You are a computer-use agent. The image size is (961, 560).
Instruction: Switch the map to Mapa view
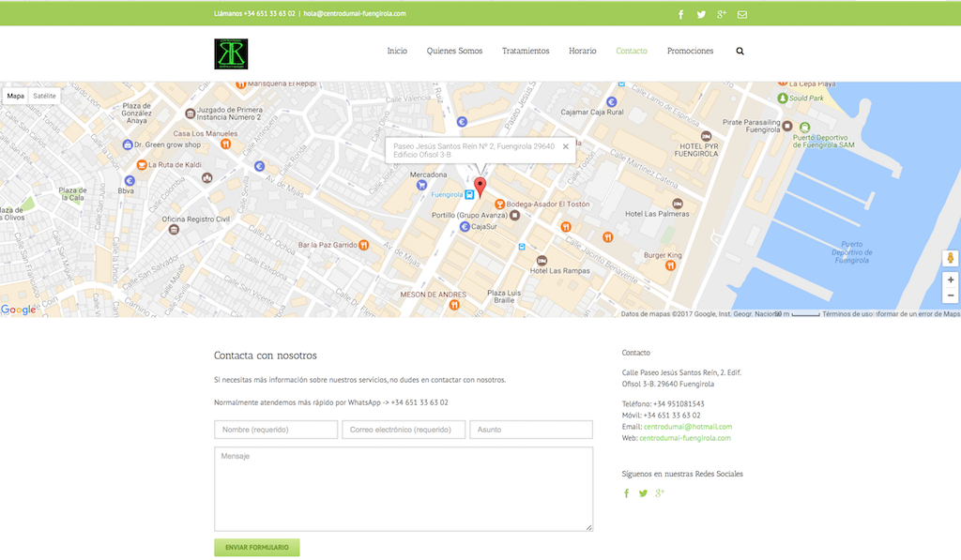point(16,96)
